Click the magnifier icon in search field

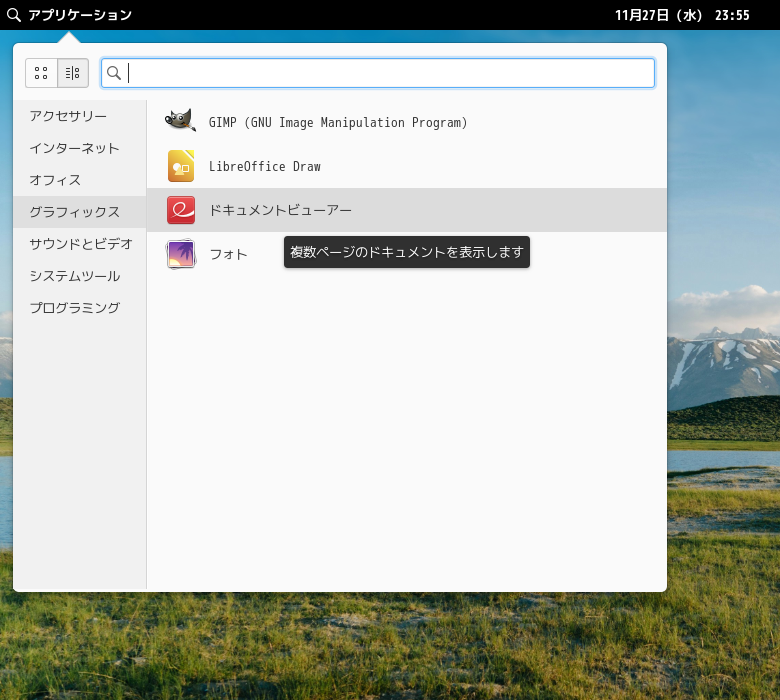coord(114,73)
